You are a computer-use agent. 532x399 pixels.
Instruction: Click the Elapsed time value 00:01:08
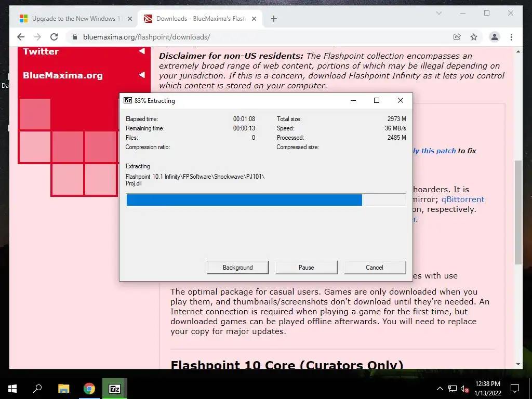point(244,119)
